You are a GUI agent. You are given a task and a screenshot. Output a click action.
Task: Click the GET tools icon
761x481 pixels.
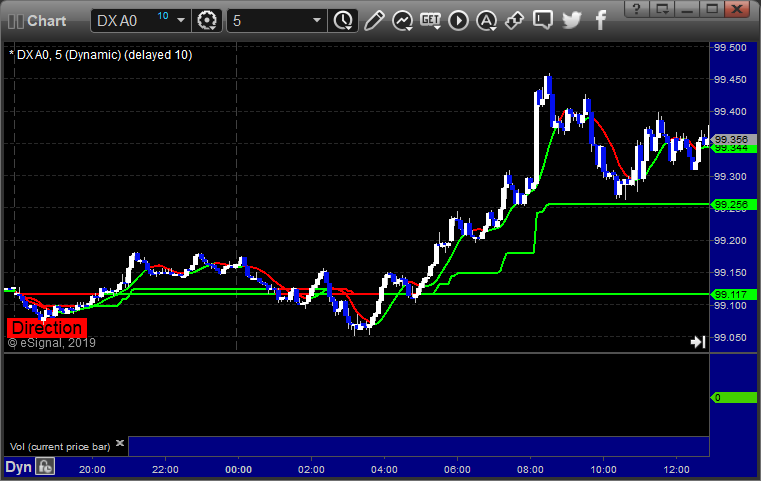click(430, 20)
